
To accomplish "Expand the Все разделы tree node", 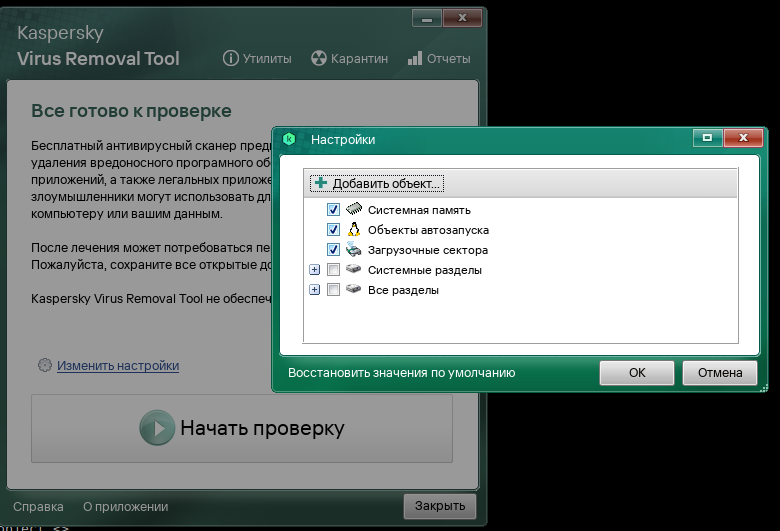I will click(x=314, y=290).
